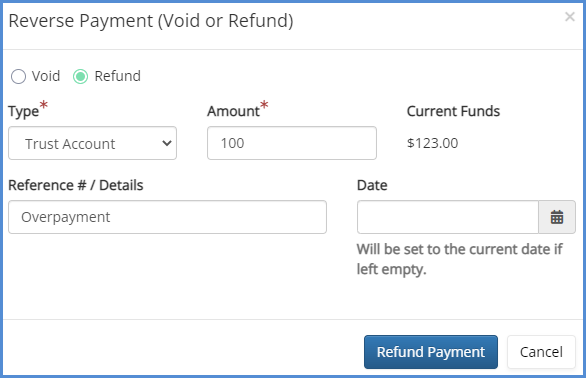The width and height of the screenshot is (586, 378).
Task: Click the Type dropdown chevron arrow
Action: tap(167, 143)
